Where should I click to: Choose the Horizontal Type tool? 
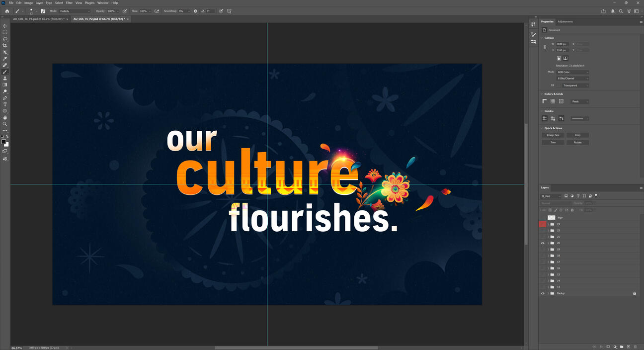click(5, 104)
